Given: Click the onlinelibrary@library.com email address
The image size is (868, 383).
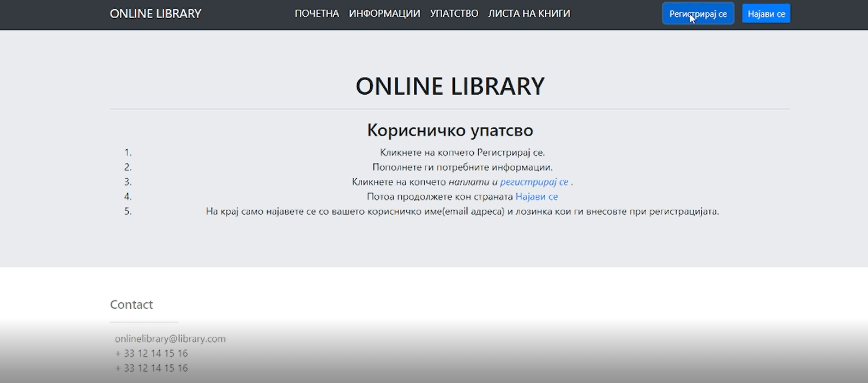Looking at the screenshot, I should click(x=170, y=339).
